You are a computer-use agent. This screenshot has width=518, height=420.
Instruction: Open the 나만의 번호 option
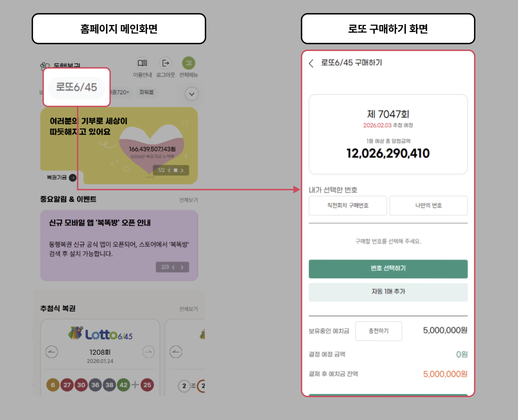[429, 205]
